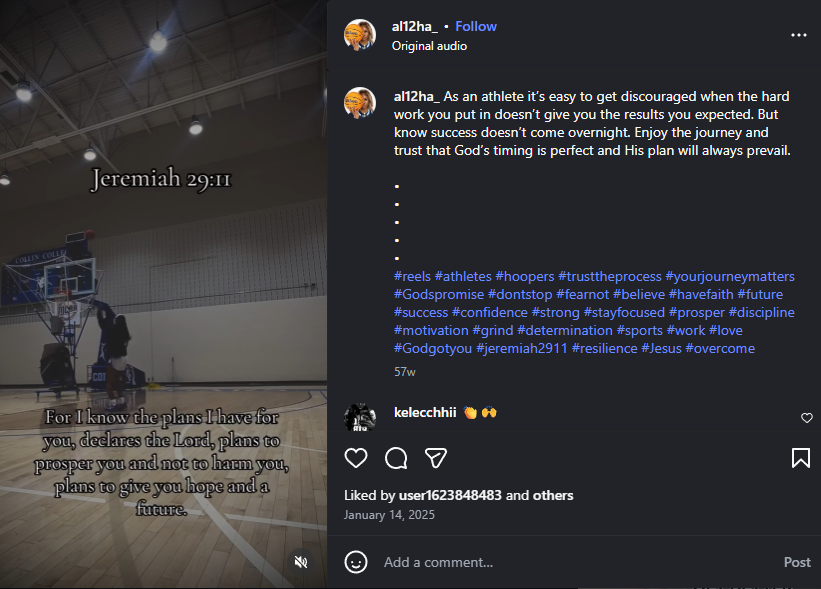Open the comment bubble icon
The width and height of the screenshot is (821, 589).
pos(396,458)
